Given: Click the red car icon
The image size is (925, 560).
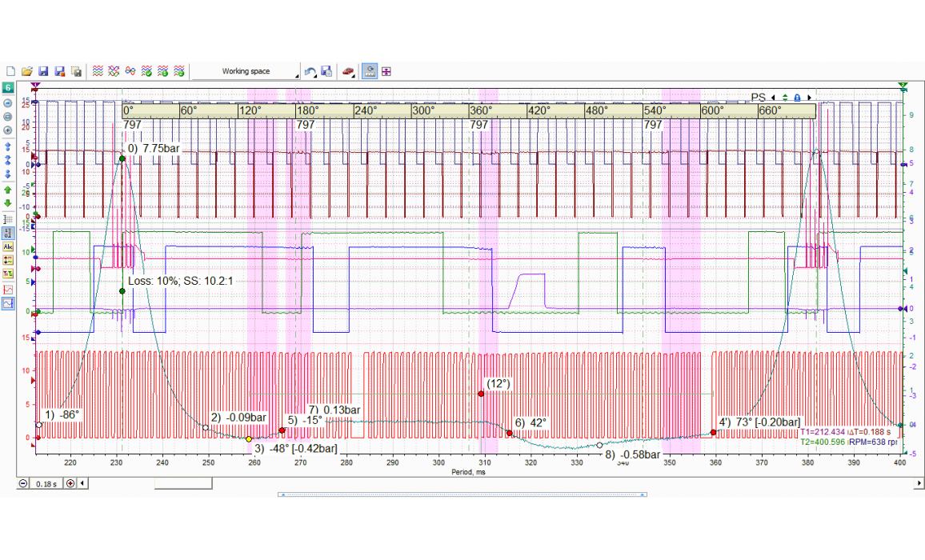Looking at the screenshot, I should [348, 71].
